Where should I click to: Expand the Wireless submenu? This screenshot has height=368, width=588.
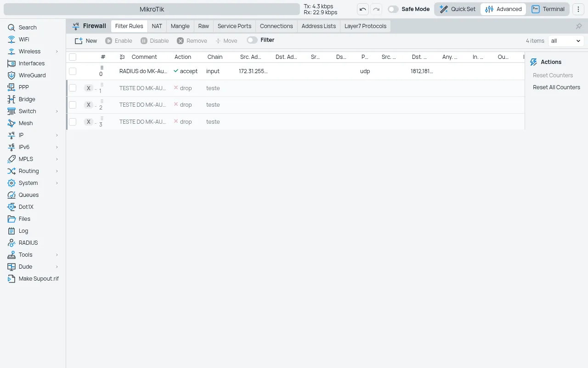click(x=57, y=52)
